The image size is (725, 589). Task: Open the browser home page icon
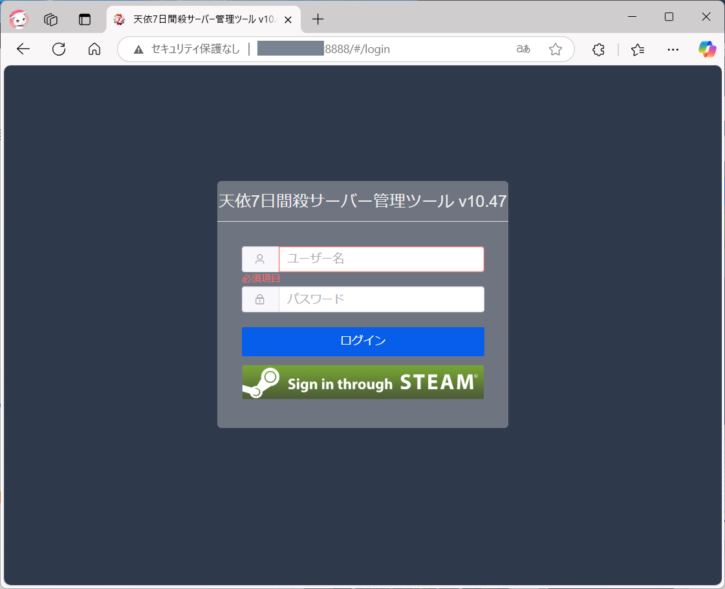(x=94, y=49)
